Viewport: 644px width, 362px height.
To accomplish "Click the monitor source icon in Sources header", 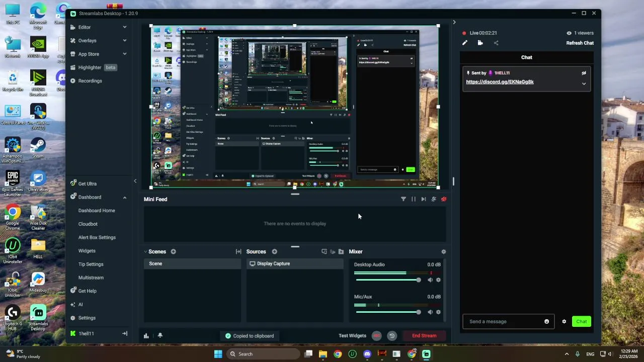I will [324, 251].
